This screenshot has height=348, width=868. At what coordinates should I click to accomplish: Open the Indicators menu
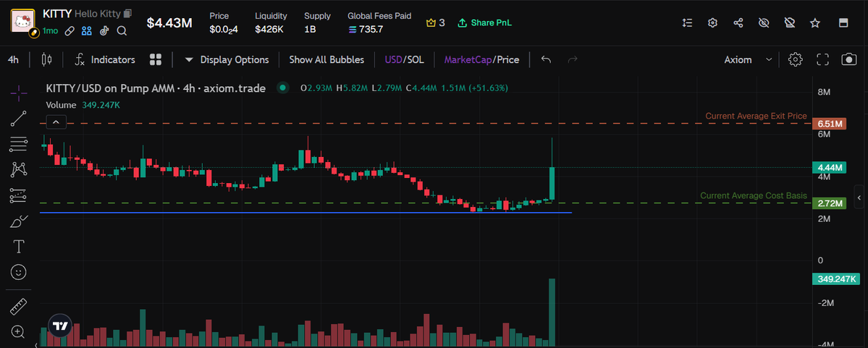(105, 60)
